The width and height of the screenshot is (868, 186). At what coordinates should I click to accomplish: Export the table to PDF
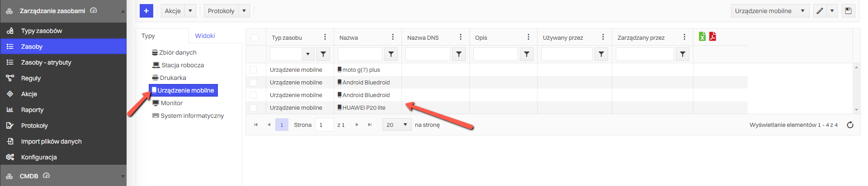point(712,37)
